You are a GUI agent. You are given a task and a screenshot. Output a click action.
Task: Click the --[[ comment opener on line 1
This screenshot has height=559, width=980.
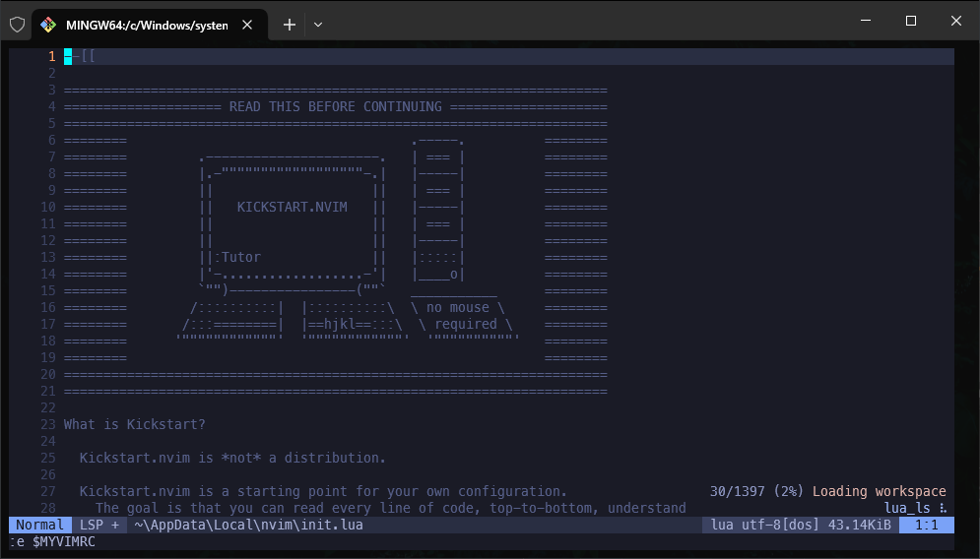point(80,56)
